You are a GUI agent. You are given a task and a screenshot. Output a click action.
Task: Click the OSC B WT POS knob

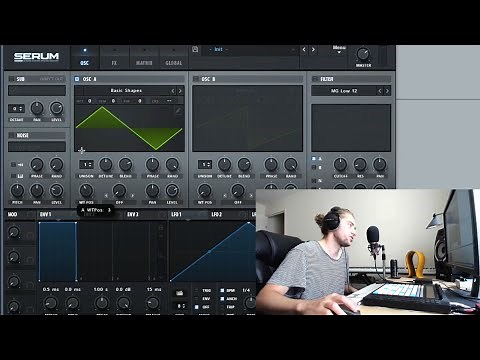coord(205,191)
